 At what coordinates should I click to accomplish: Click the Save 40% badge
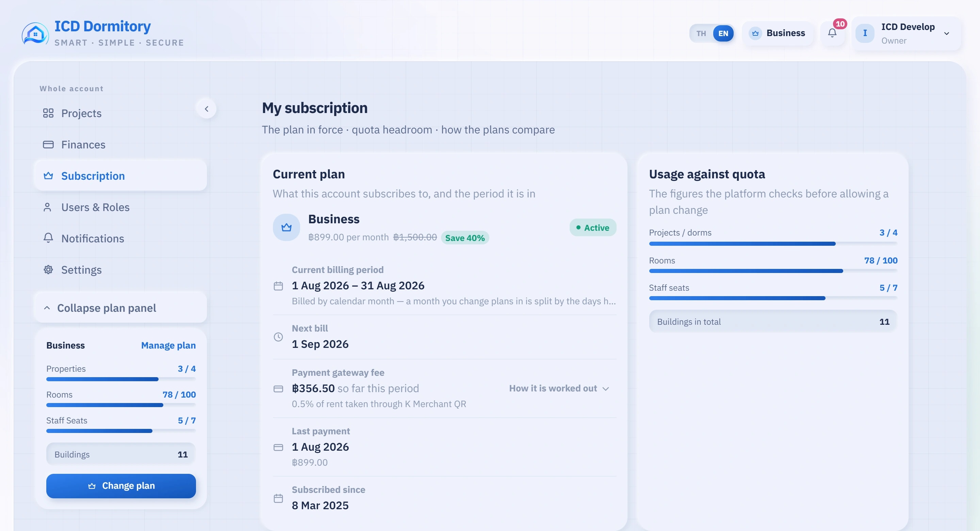click(x=465, y=238)
